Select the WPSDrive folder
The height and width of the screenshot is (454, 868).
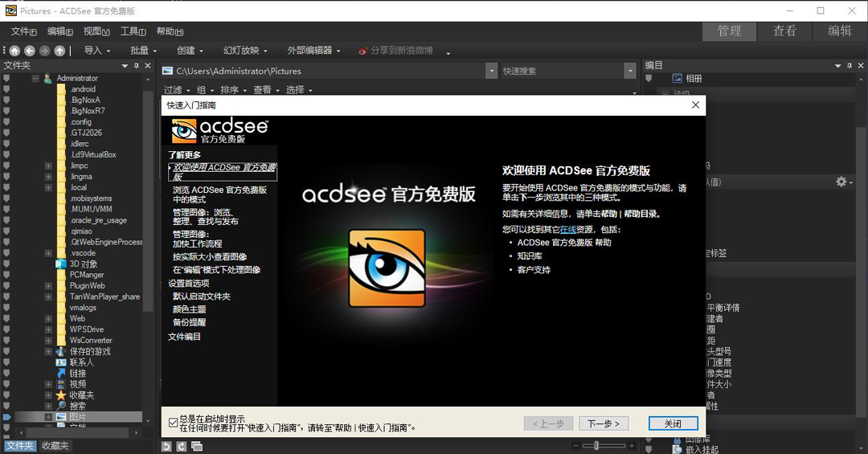tap(86, 329)
